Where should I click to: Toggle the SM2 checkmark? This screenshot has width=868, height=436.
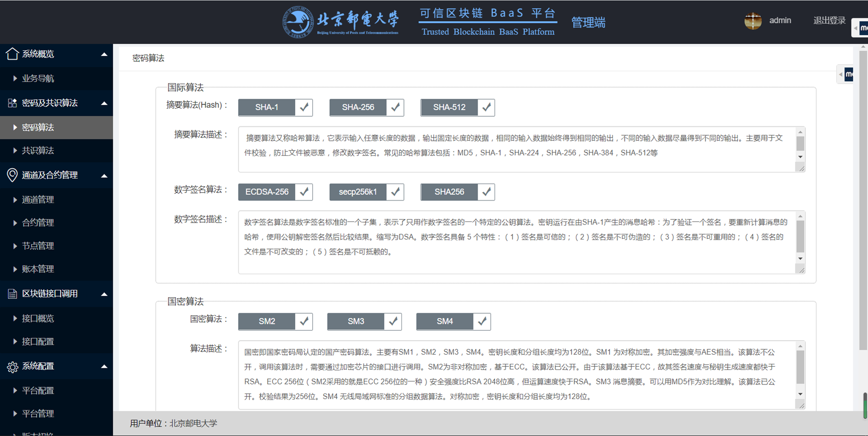[x=304, y=321]
